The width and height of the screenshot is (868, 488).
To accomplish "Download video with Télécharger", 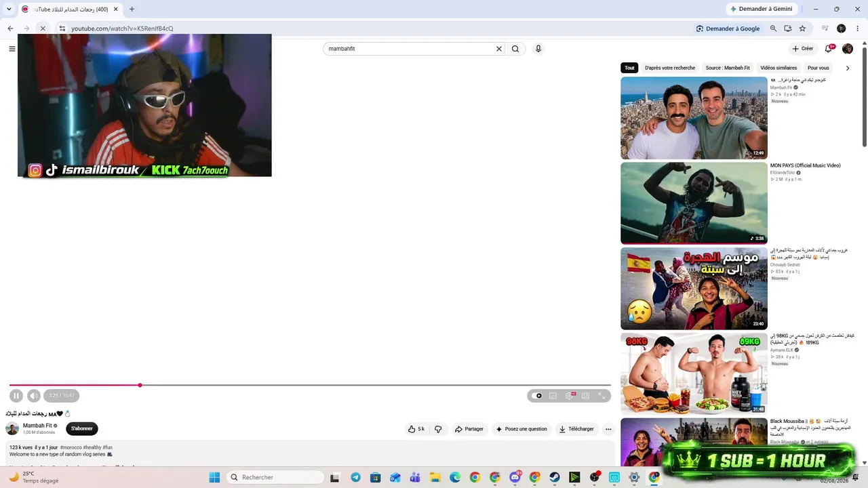I will pyautogui.click(x=576, y=429).
